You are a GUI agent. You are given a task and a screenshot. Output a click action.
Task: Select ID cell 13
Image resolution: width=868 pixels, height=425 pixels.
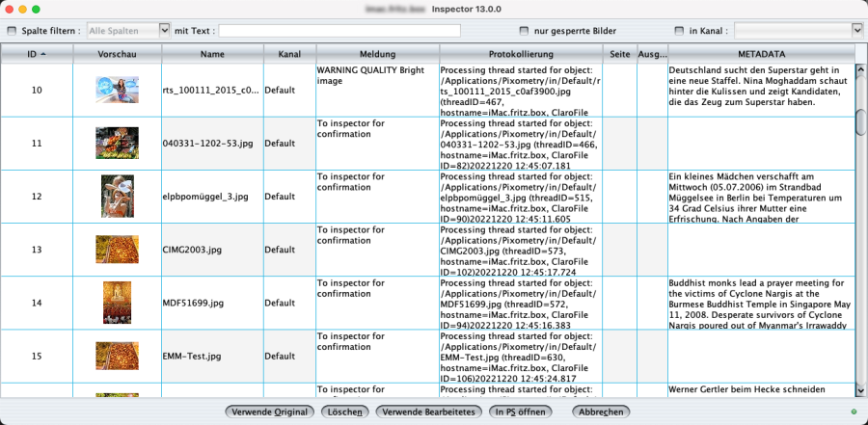(x=37, y=250)
